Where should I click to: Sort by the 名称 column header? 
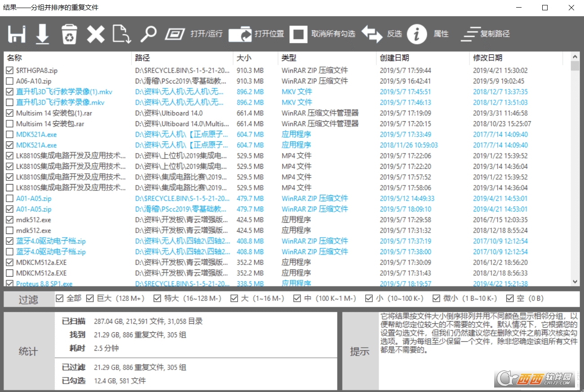[x=67, y=58]
